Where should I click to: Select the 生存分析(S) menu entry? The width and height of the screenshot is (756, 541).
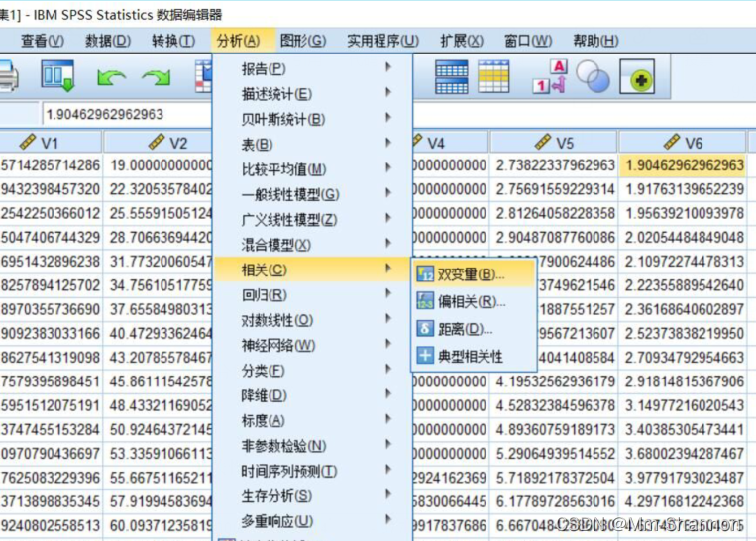coord(312,496)
